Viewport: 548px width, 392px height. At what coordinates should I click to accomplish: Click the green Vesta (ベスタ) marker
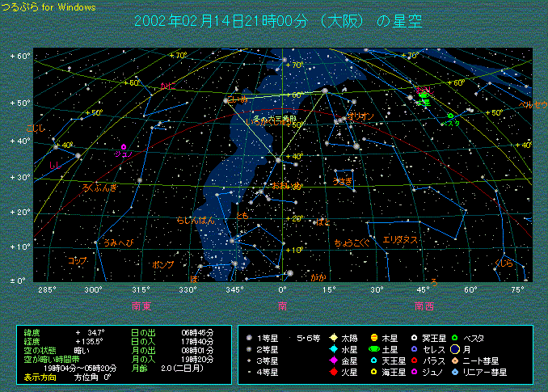coord(450,116)
